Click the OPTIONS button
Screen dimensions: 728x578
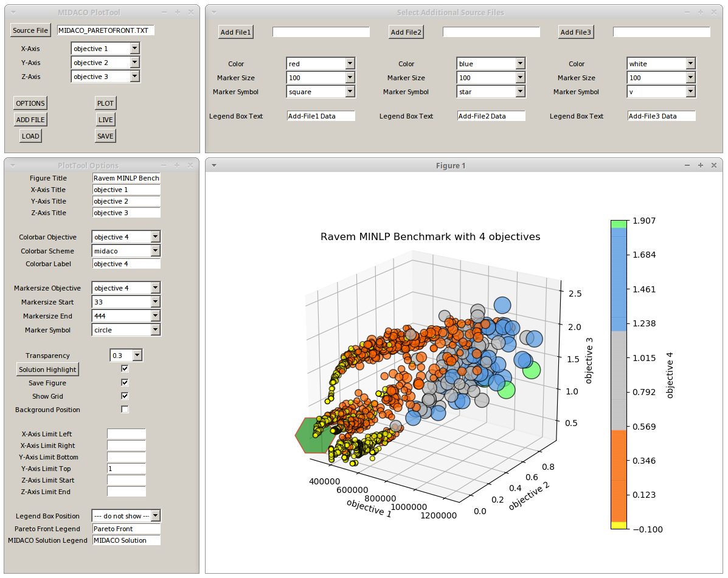[x=30, y=103]
